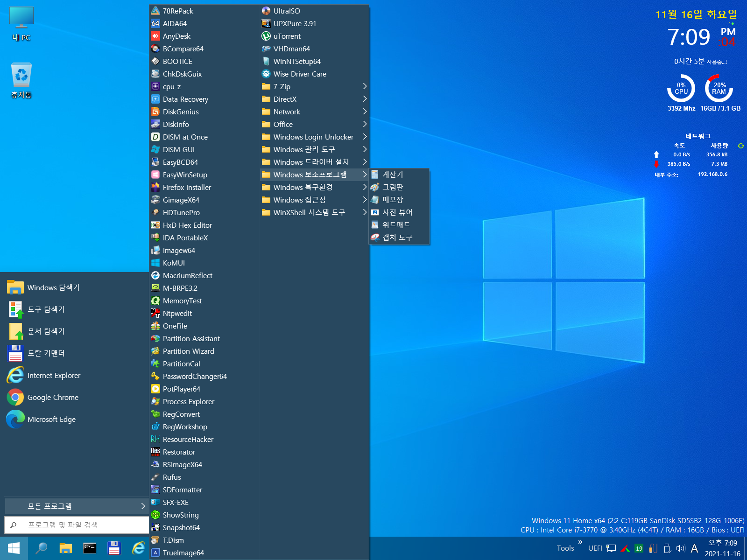Screen dimensions: 747x560
Task: Open UltraISO icon
Action: pos(266,11)
